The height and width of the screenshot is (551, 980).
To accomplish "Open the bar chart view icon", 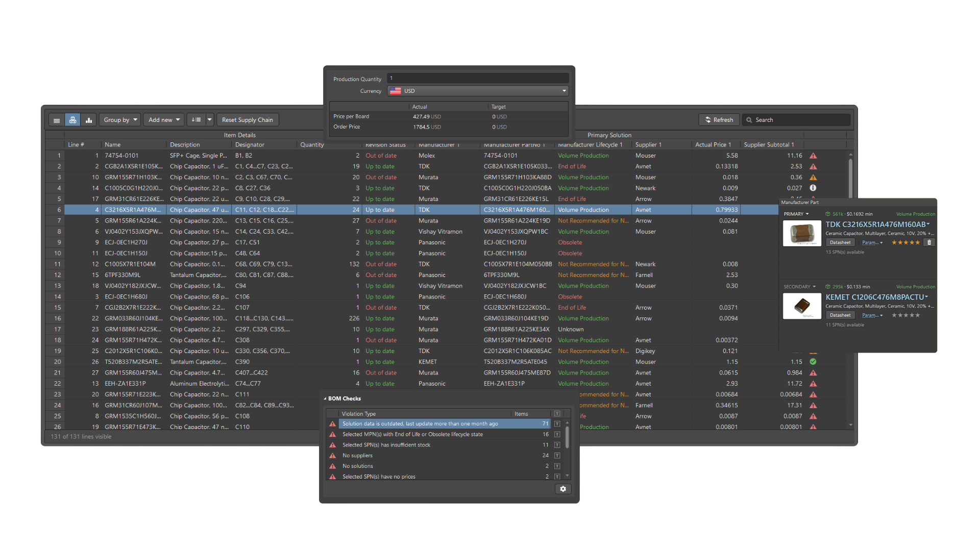I will [89, 120].
